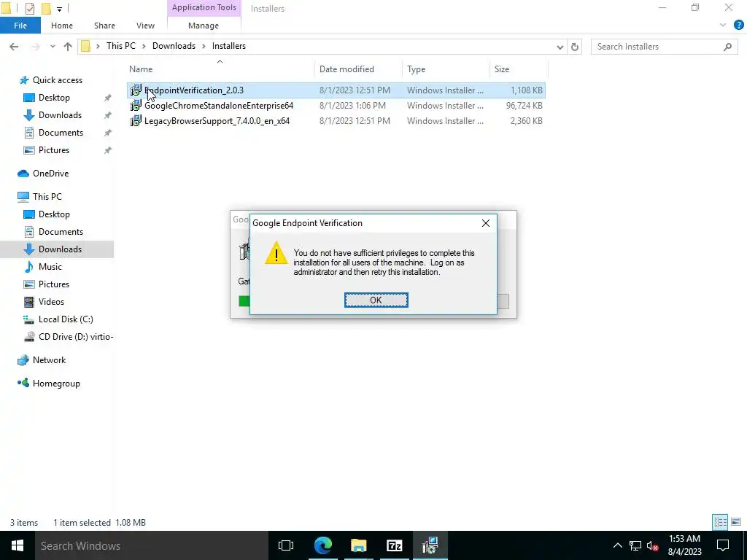The width and height of the screenshot is (747, 560).
Task: Switch to the details view layout icon
Action: [720, 522]
